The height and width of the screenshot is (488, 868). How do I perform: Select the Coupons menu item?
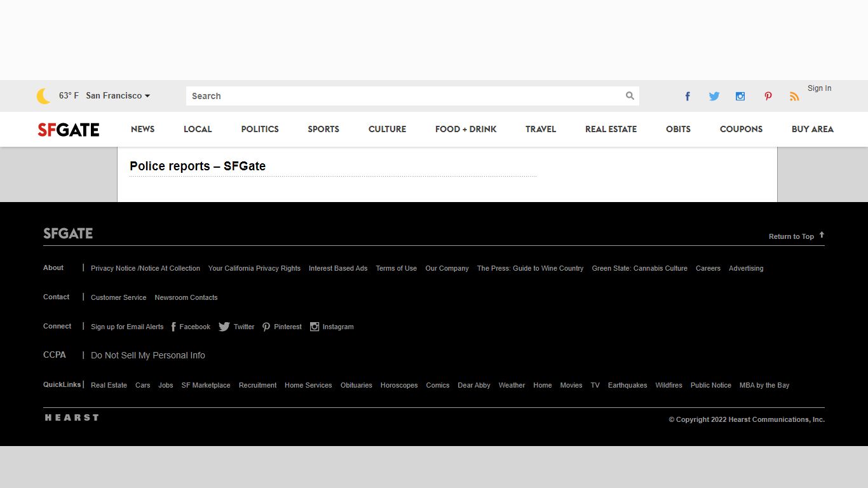[741, 129]
